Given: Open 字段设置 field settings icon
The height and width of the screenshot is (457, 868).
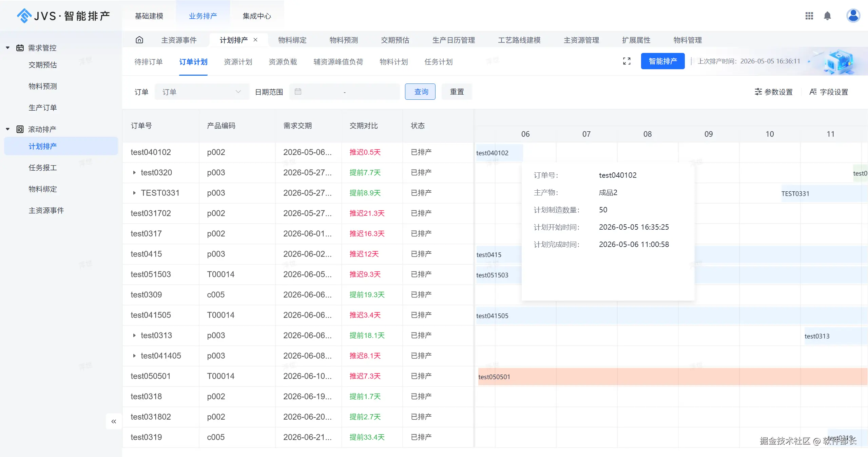Looking at the screenshot, I should coord(813,92).
